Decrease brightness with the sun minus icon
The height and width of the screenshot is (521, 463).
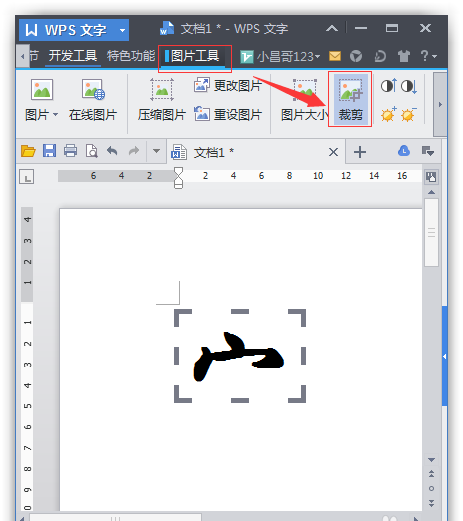click(409, 114)
